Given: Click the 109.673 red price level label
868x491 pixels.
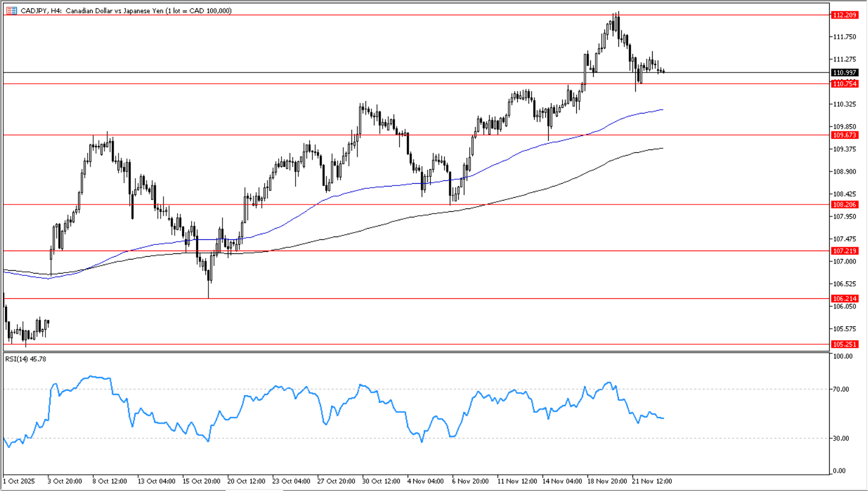Looking at the screenshot, I should point(844,135).
